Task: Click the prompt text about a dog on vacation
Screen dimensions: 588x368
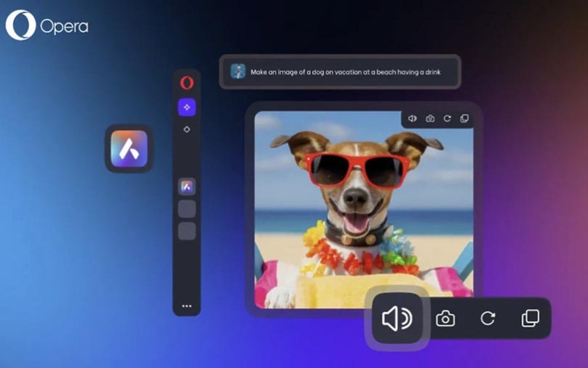Action: [346, 72]
